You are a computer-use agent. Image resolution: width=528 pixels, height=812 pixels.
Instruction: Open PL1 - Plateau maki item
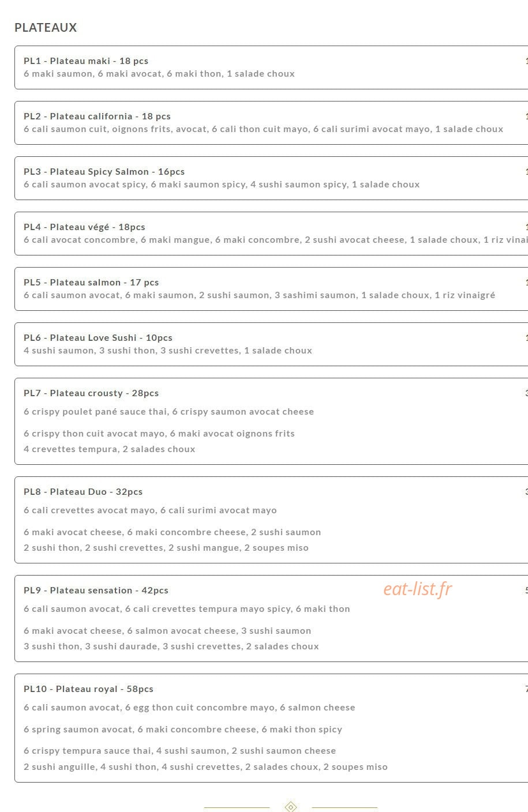(271, 67)
